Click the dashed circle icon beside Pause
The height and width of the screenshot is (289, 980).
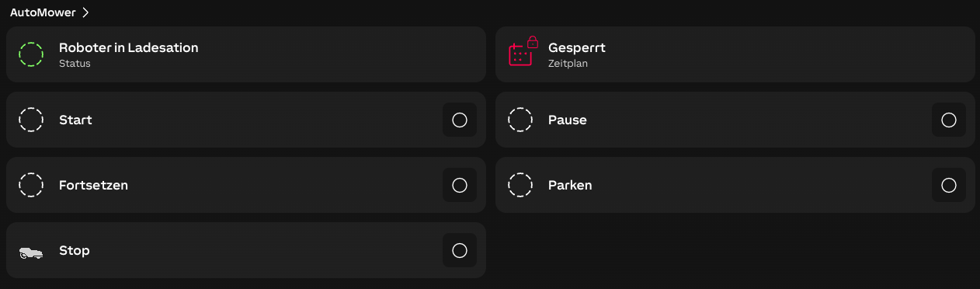(520, 120)
